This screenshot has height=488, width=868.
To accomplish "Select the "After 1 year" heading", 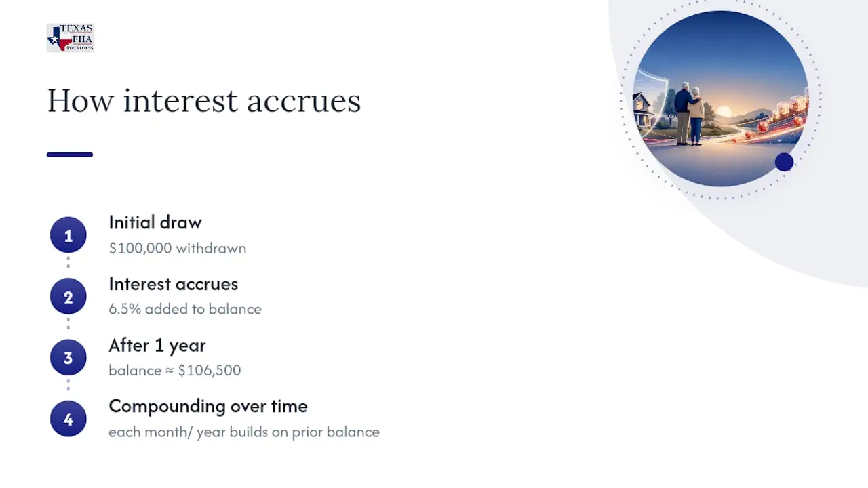I will pos(157,345).
